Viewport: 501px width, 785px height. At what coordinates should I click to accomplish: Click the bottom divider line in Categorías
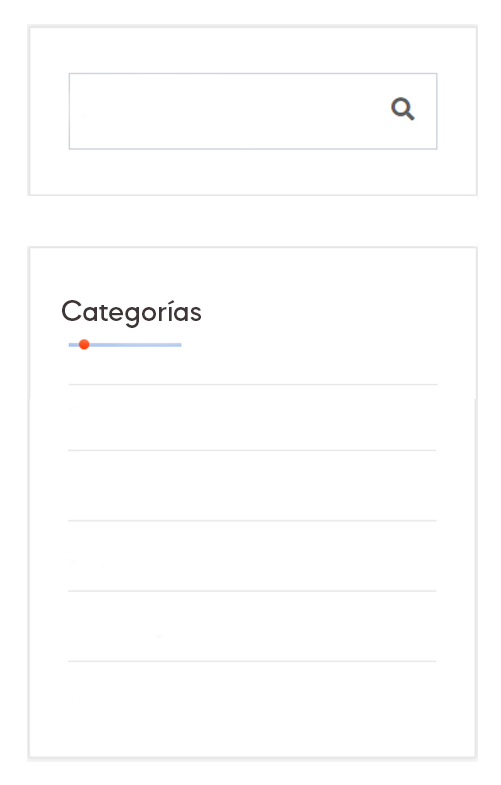(252, 661)
